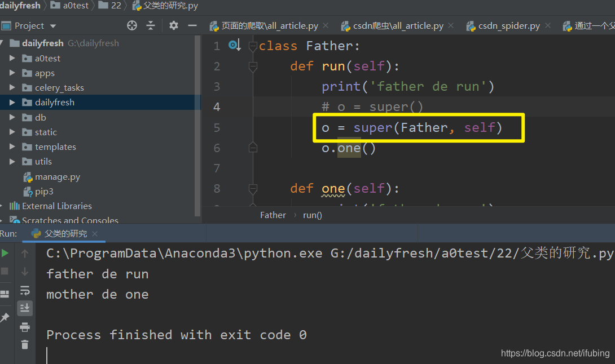The image size is (615, 364).
Task: Click the Up the Stack Trace arrow
Action: point(25,254)
